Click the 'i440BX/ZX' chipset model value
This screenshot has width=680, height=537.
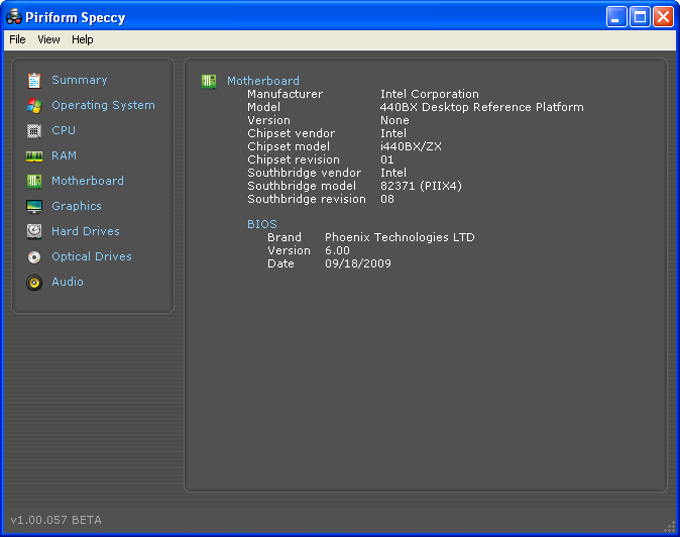pyautogui.click(x=411, y=147)
